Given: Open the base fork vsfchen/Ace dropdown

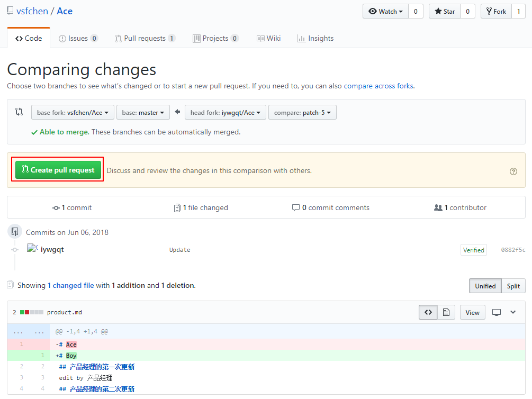Looking at the screenshot, I should [73, 112].
